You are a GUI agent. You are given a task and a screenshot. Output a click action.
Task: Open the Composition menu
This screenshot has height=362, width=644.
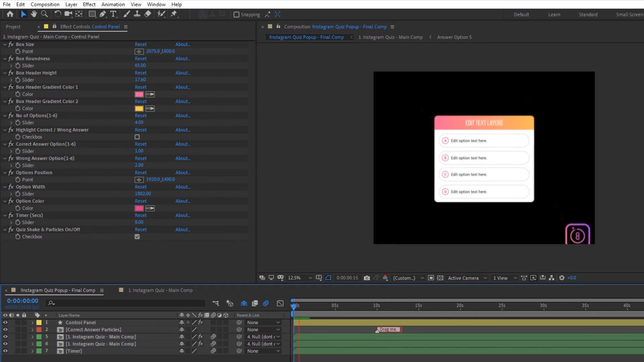(x=45, y=4)
